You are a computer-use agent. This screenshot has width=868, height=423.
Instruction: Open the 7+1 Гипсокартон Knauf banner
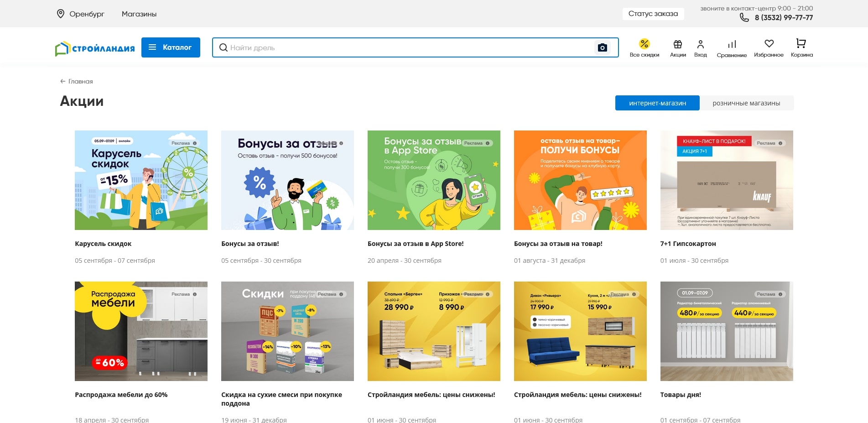726,180
